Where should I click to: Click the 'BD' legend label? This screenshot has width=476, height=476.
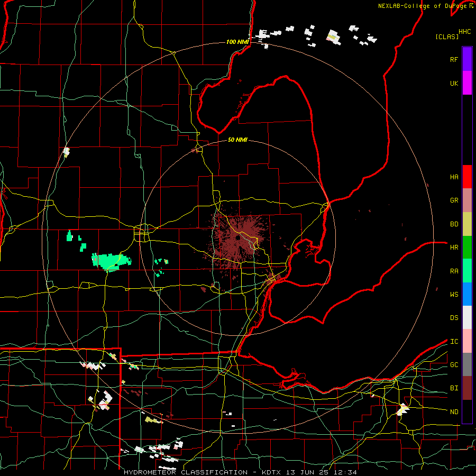[454, 224]
